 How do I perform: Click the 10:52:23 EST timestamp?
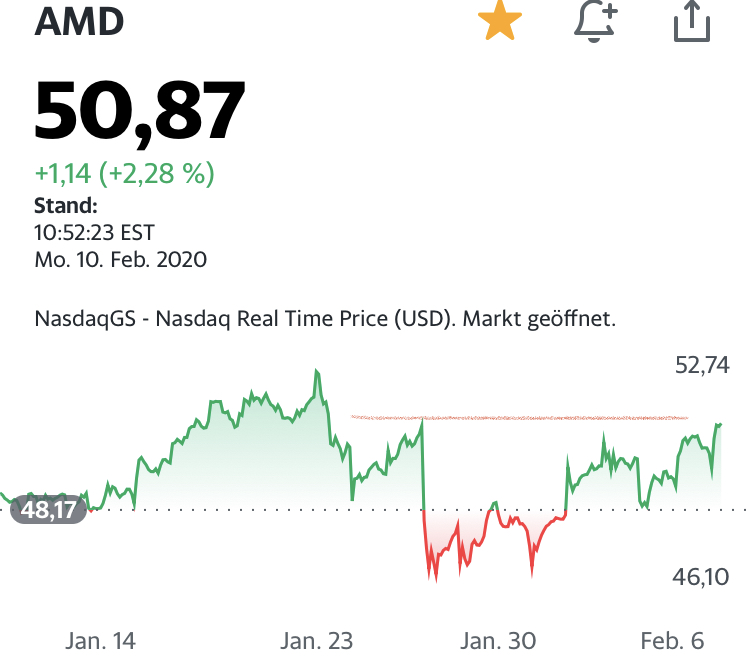95,233
